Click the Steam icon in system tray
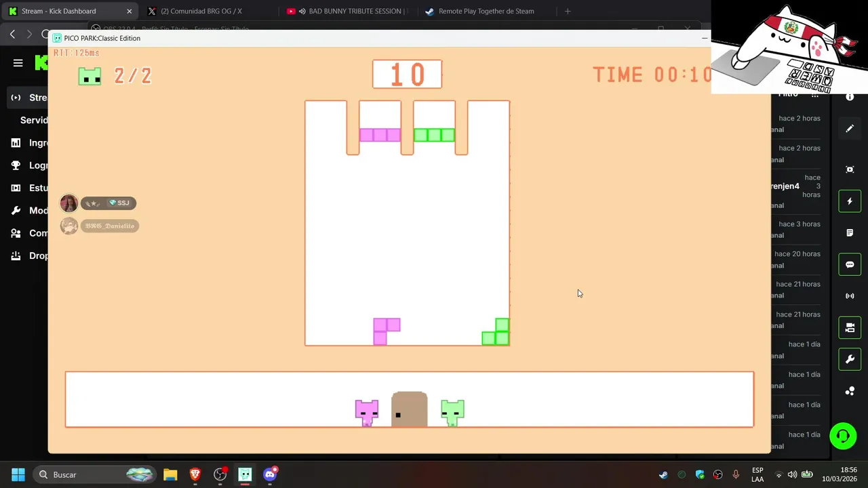This screenshot has height=488, width=868. (663, 474)
